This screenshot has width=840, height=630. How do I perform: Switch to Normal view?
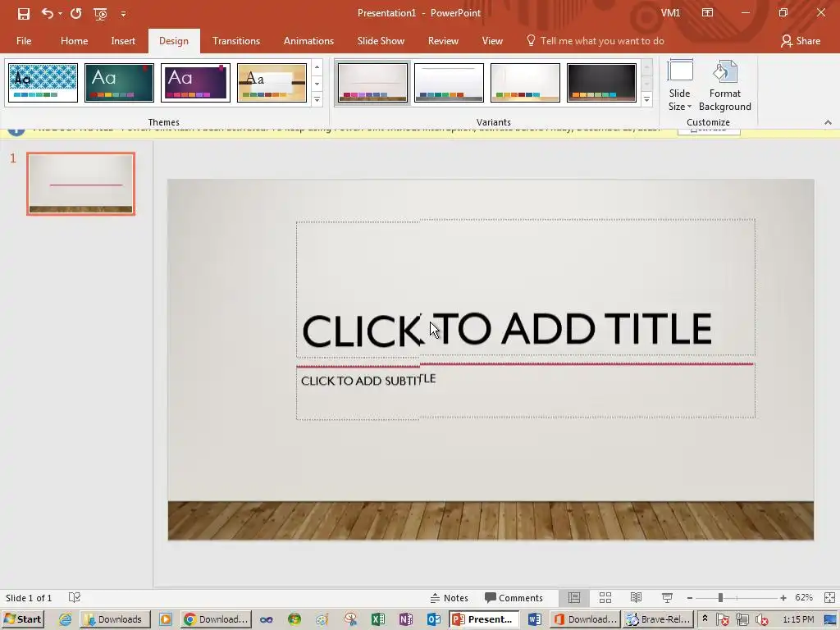click(x=573, y=597)
